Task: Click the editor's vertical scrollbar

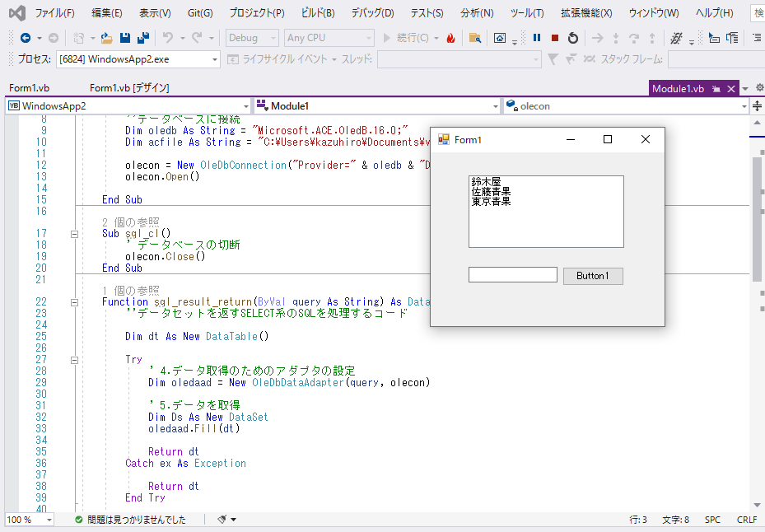Action: tap(757, 217)
